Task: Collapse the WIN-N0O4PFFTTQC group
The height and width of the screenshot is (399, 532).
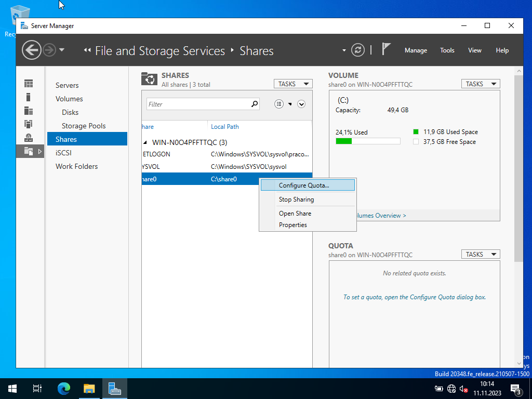Action: (x=145, y=142)
